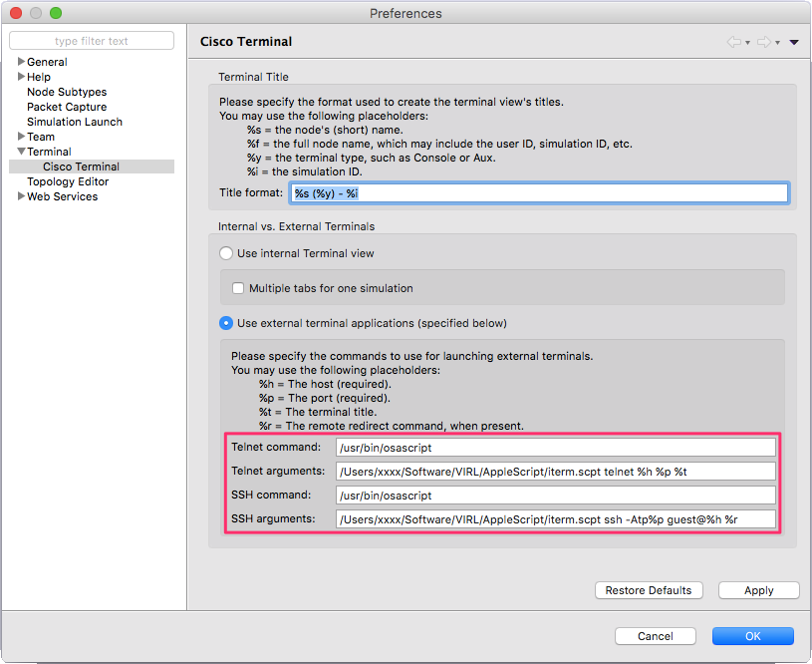Click '%h = The host (required).' text

(x=325, y=384)
